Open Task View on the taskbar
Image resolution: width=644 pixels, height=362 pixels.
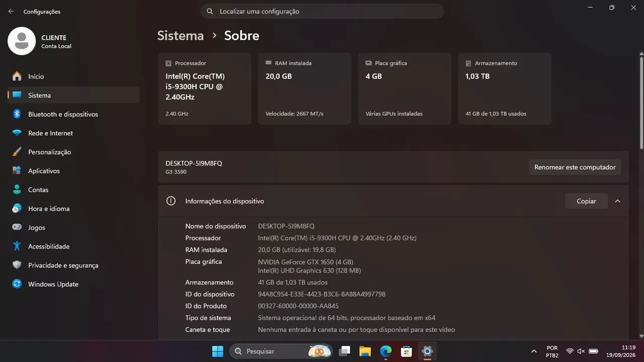click(x=345, y=351)
